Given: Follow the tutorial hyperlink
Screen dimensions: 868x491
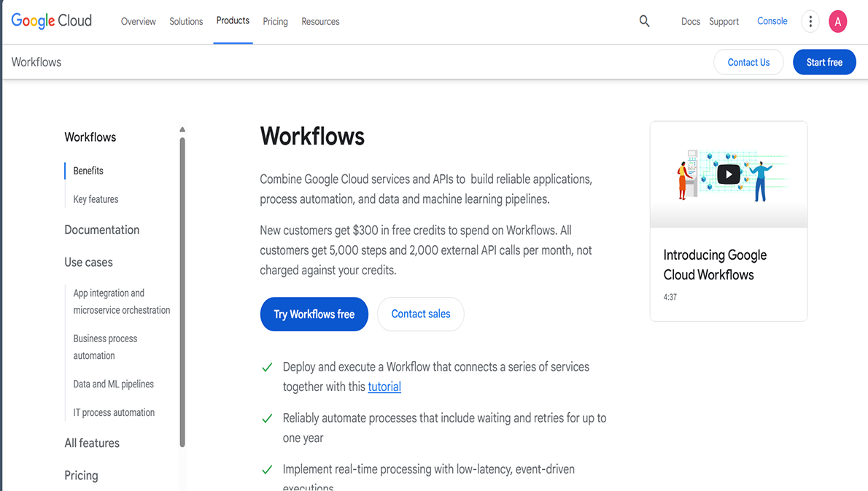Looking at the screenshot, I should (384, 387).
